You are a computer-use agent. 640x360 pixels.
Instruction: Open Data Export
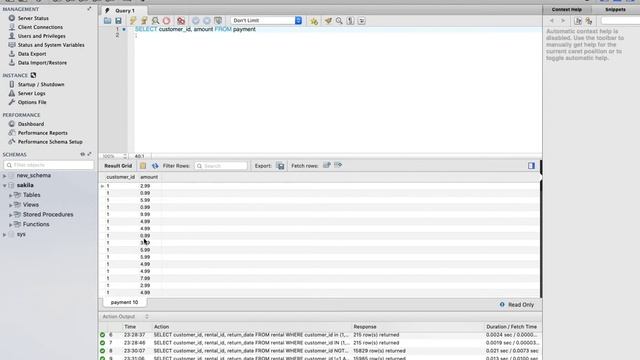(32, 54)
